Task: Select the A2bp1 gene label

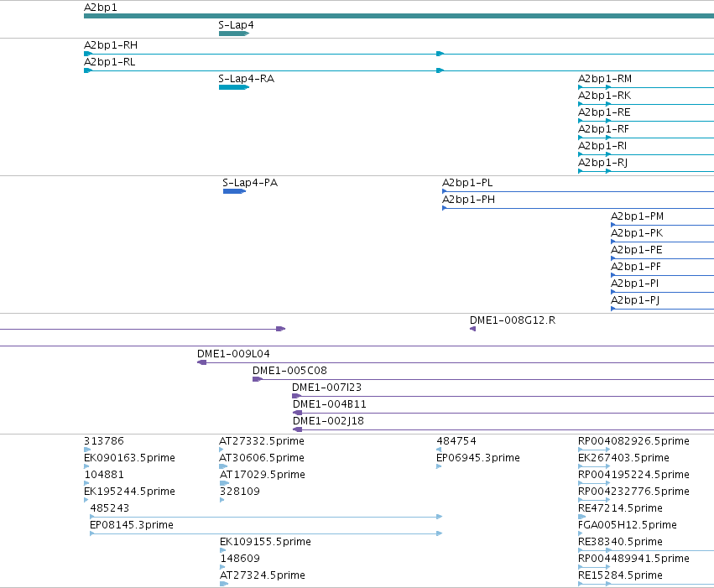Action: pos(101,8)
